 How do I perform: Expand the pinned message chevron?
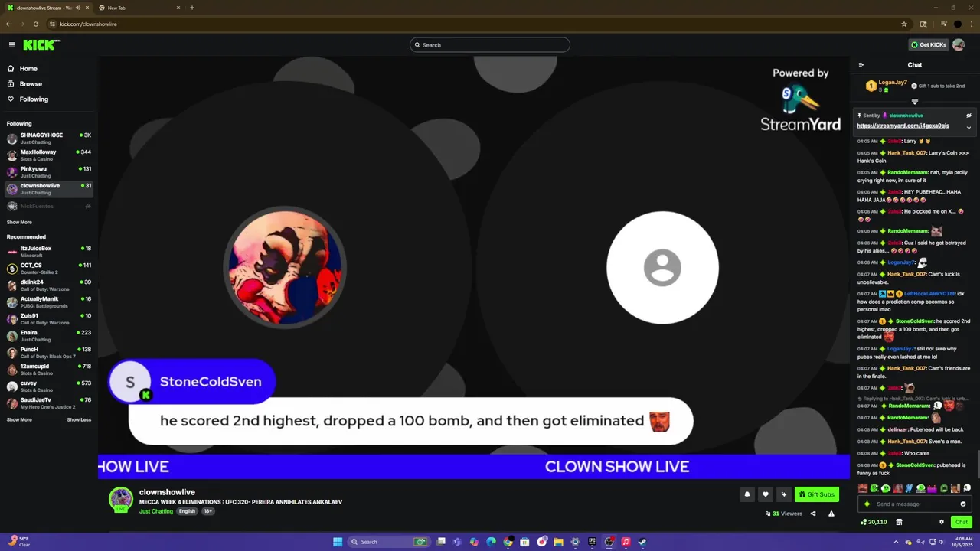pos(969,128)
